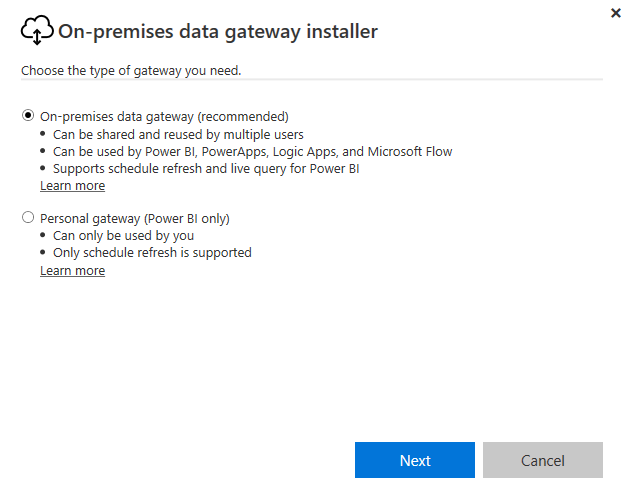The height and width of the screenshot is (499, 628).
Task: Click 'Choose the type of gateway you need' text
Action: [x=131, y=70]
